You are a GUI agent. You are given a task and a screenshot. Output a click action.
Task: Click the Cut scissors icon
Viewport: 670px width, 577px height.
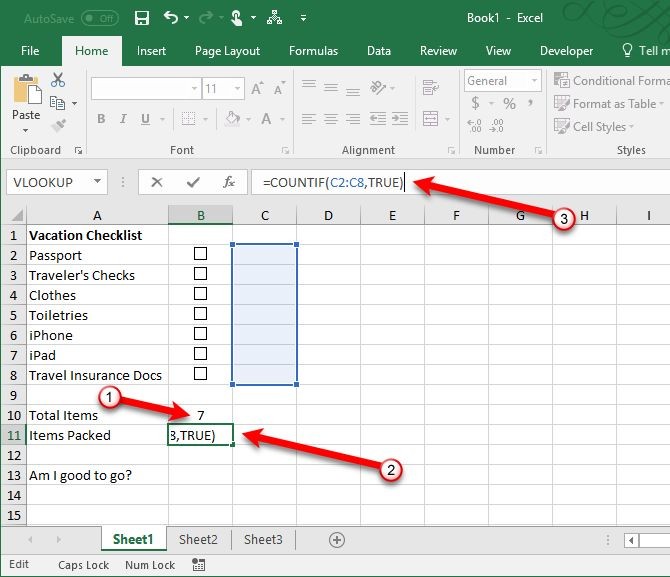58,80
